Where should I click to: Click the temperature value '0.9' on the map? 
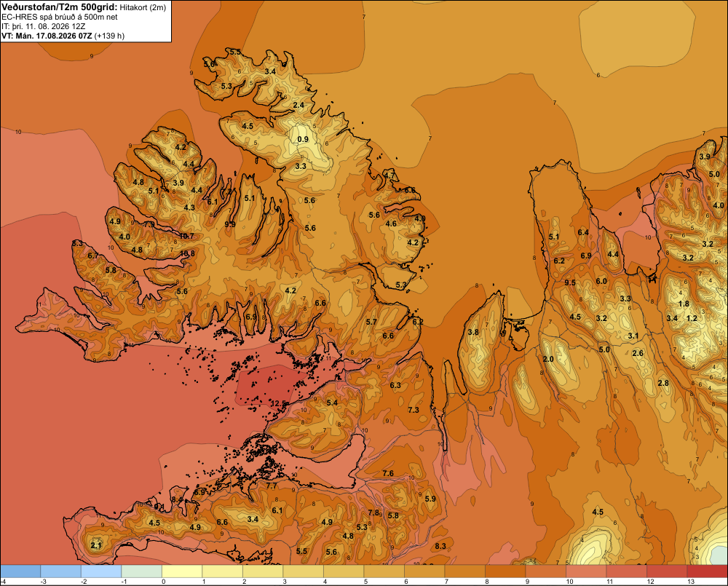coord(303,139)
